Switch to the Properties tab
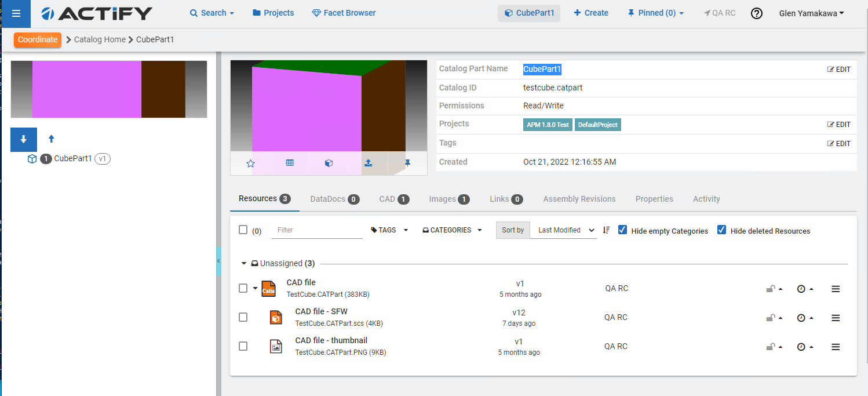Screen dimensions: 868x396 [x=654, y=199]
